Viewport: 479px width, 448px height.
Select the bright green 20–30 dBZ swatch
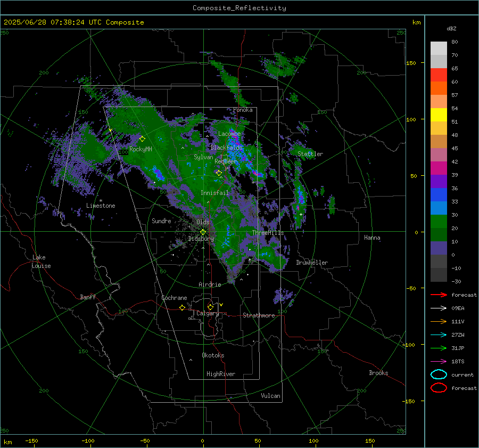tap(439, 222)
